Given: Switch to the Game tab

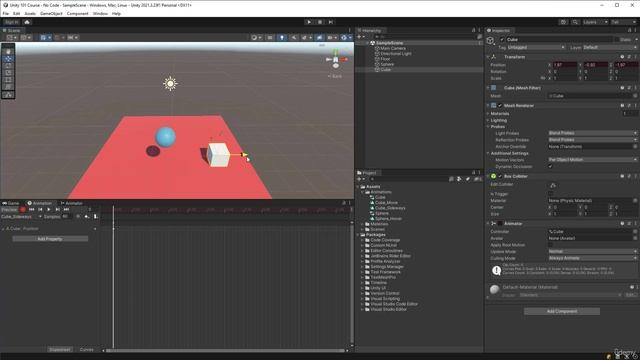Looking at the screenshot, I should click(x=11, y=203).
